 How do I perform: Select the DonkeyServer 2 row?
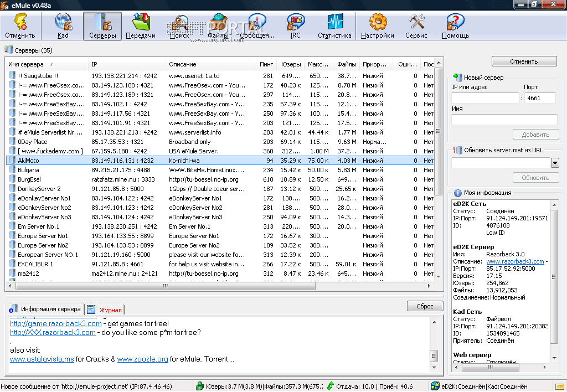pyautogui.click(x=220, y=189)
